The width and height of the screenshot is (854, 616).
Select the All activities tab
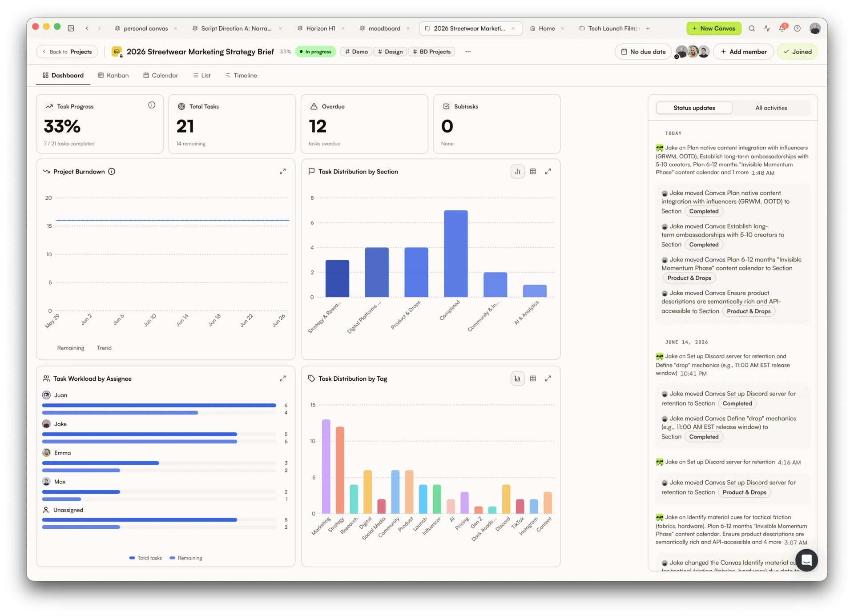[771, 108]
